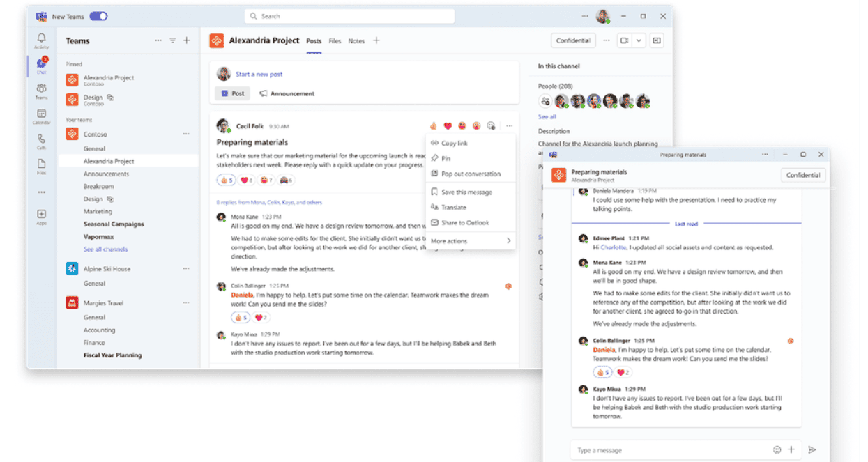Choose Share to Outlook from the menu
868x462 pixels.
(x=471, y=223)
